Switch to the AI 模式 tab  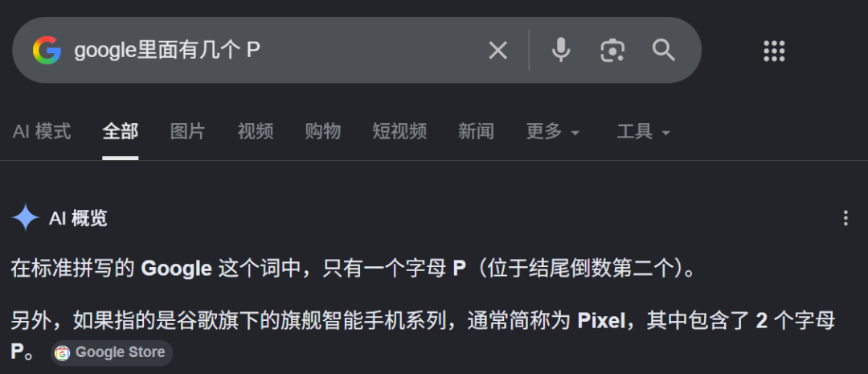pos(42,132)
